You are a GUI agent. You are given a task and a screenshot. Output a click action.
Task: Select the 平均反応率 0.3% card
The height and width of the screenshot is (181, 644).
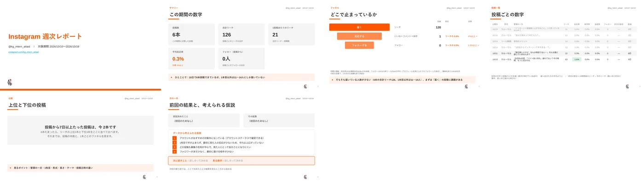pyautogui.click(x=192, y=58)
